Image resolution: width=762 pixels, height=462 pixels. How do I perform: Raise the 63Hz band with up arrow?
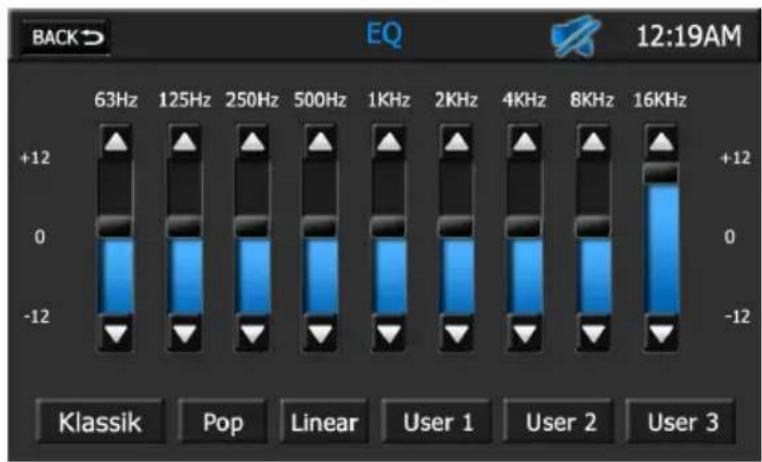click(116, 142)
